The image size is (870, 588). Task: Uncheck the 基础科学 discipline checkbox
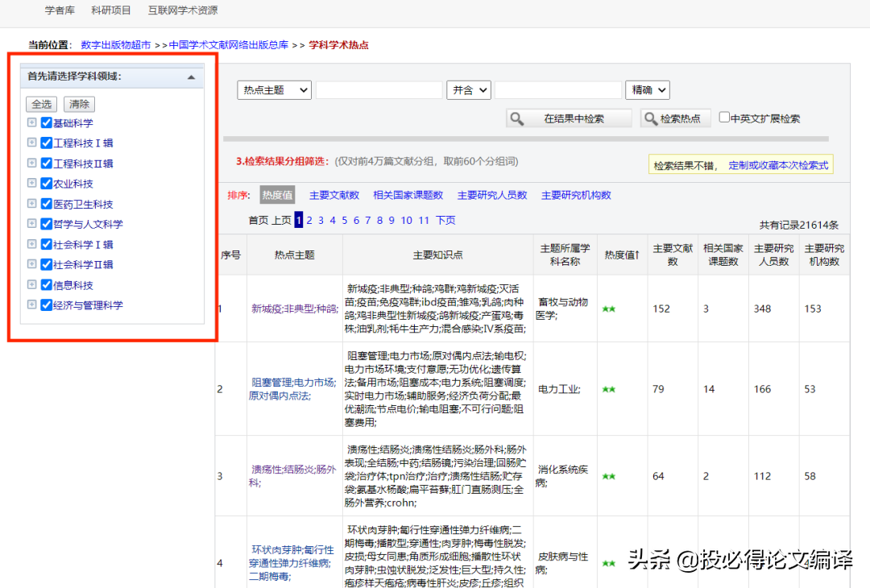(x=47, y=122)
